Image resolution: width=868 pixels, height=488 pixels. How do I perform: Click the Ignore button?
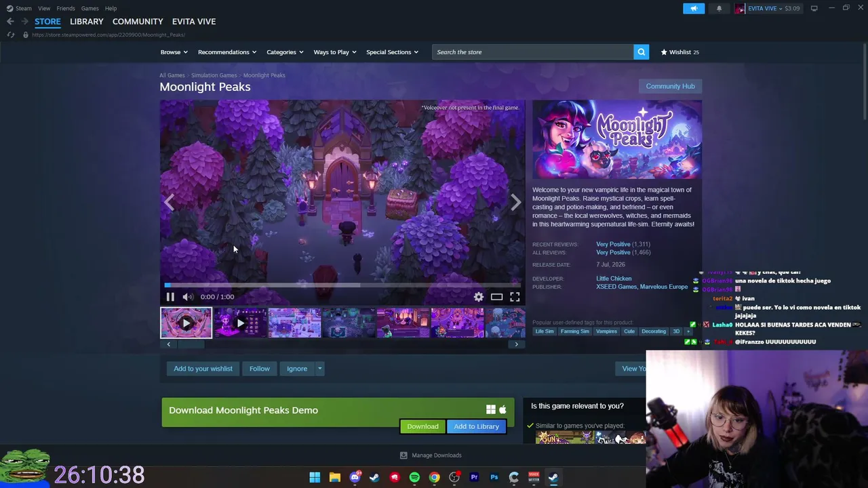pos(297,369)
